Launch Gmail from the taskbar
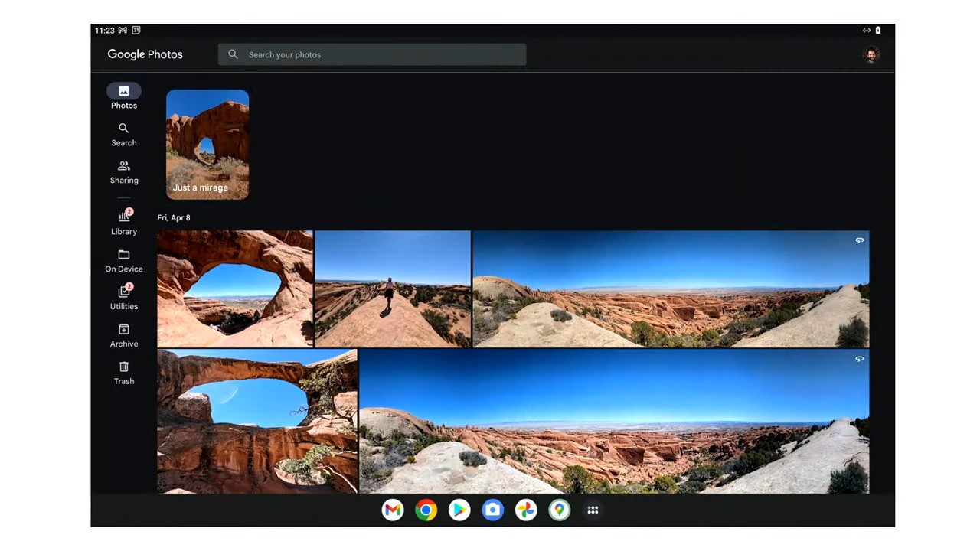980x551 pixels. click(393, 510)
